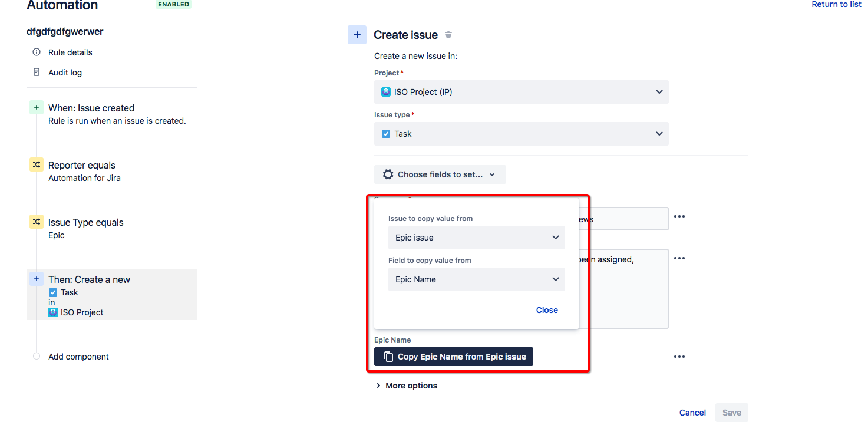Click the Return to list link
Image resolution: width=868 pixels, height=438 pixels.
click(x=837, y=5)
